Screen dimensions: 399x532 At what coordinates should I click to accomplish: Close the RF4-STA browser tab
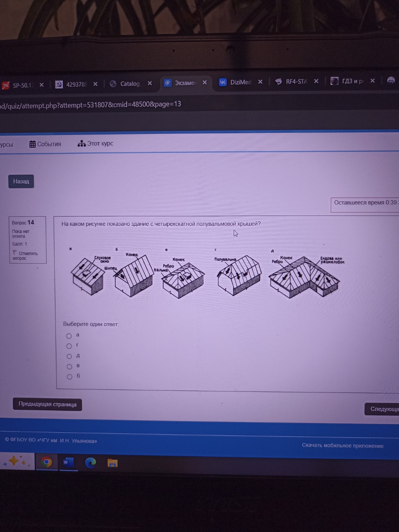click(316, 81)
